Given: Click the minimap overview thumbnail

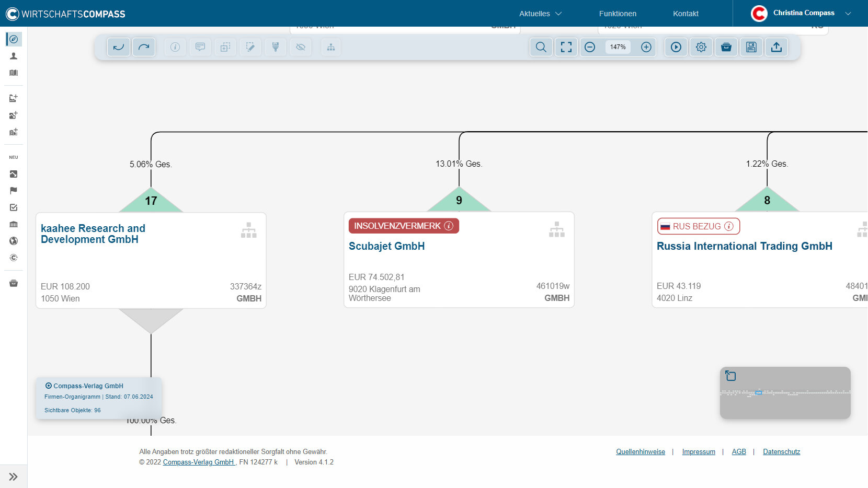Looking at the screenshot, I should click(x=785, y=393).
